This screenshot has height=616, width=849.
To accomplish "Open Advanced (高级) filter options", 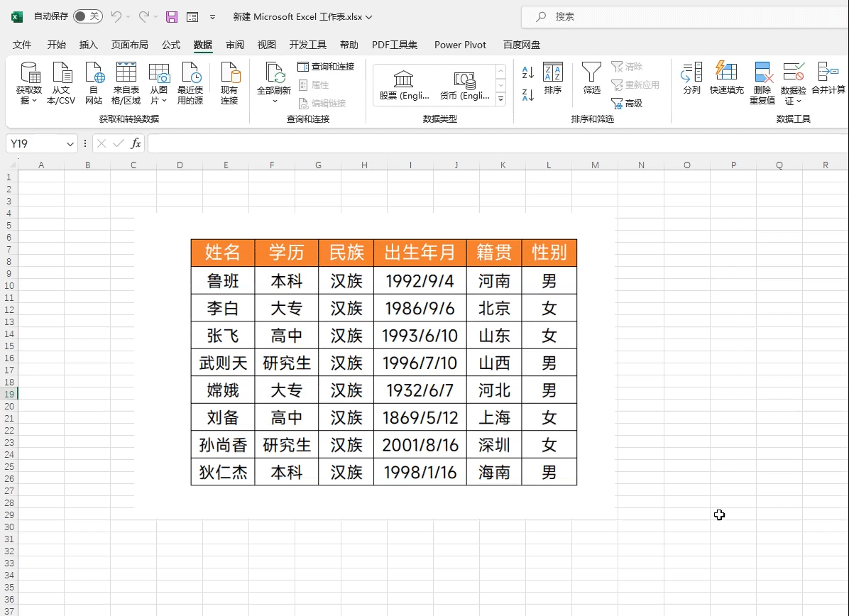I will point(627,103).
